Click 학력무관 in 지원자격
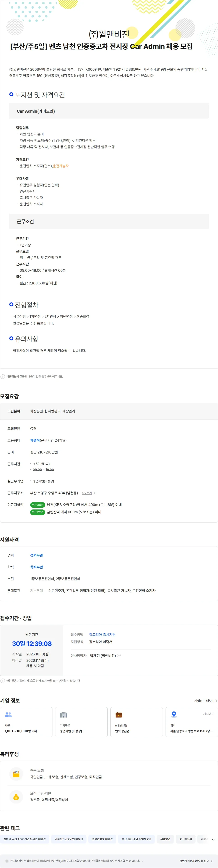Screen dimensions: 218x868 coord(36,567)
